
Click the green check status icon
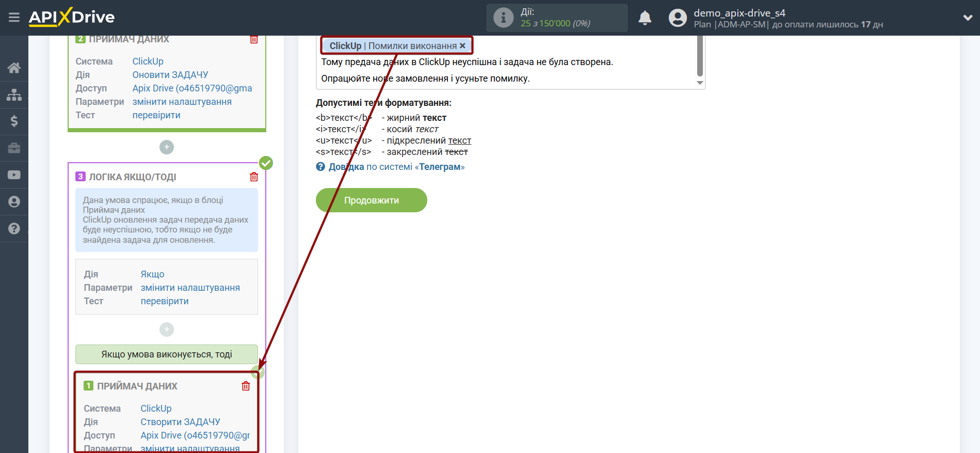266,163
